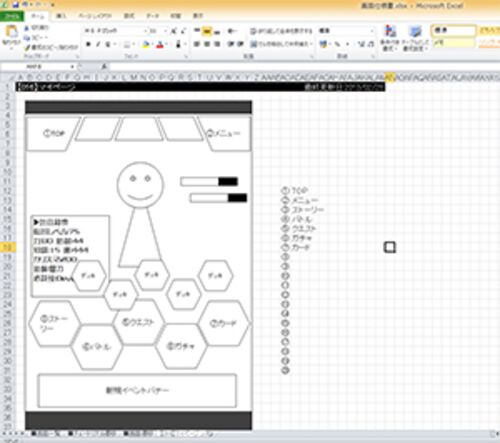This screenshot has height=443, width=500.
Task: Toggle Bold formatting
Action: [x=88, y=44]
